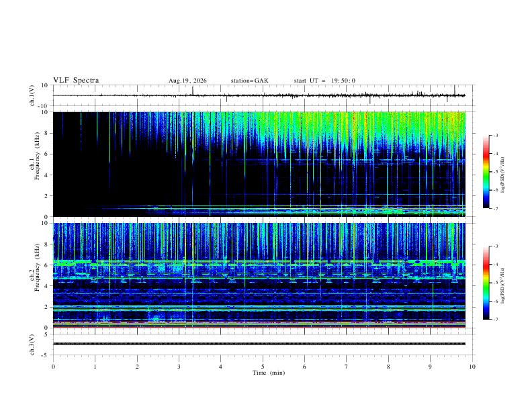532x411 pixels.
Task: Click the 'Time (min)' axis label
Action: [x=269, y=373]
